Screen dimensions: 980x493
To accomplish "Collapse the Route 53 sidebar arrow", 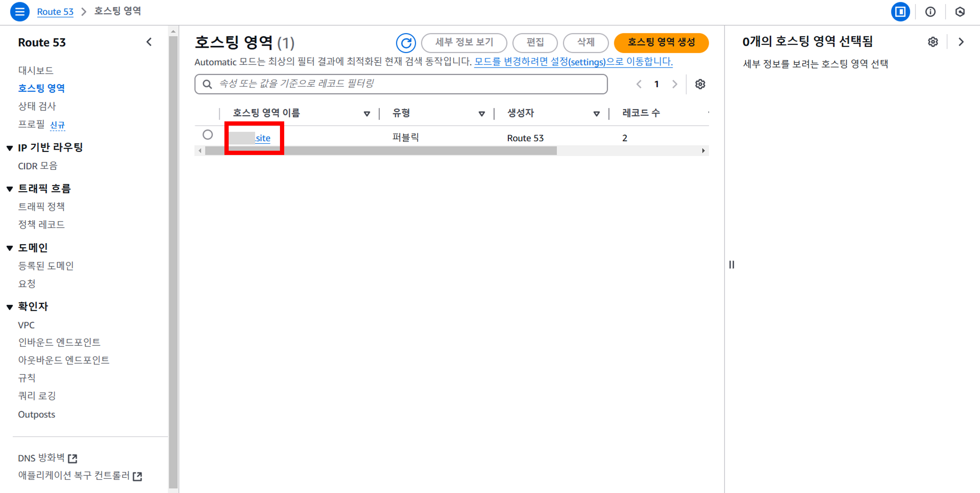I will (x=149, y=42).
